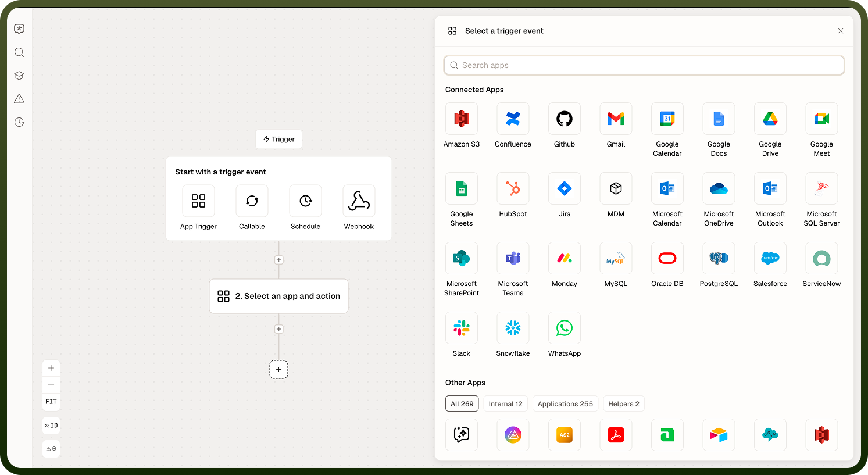Choose the Google Docs app
Screen dimensions: 868x475
pyautogui.click(x=719, y=119)
